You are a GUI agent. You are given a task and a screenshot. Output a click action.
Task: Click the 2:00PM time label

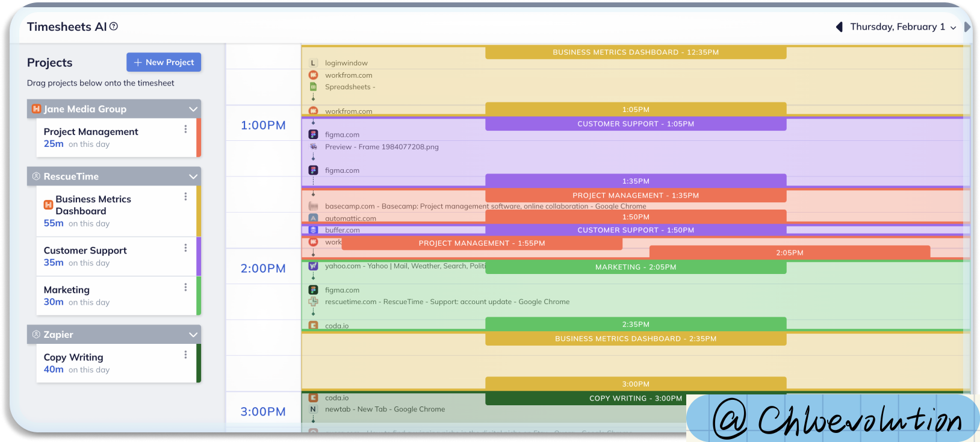(263, 269)
